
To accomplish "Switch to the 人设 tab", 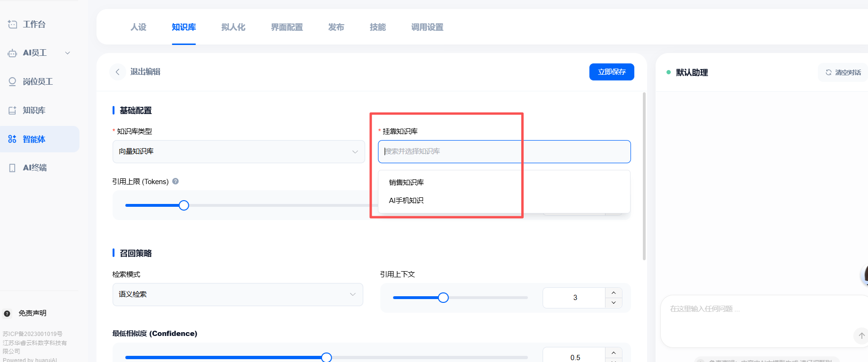I will pyautogui.click(x=139, y=27).
